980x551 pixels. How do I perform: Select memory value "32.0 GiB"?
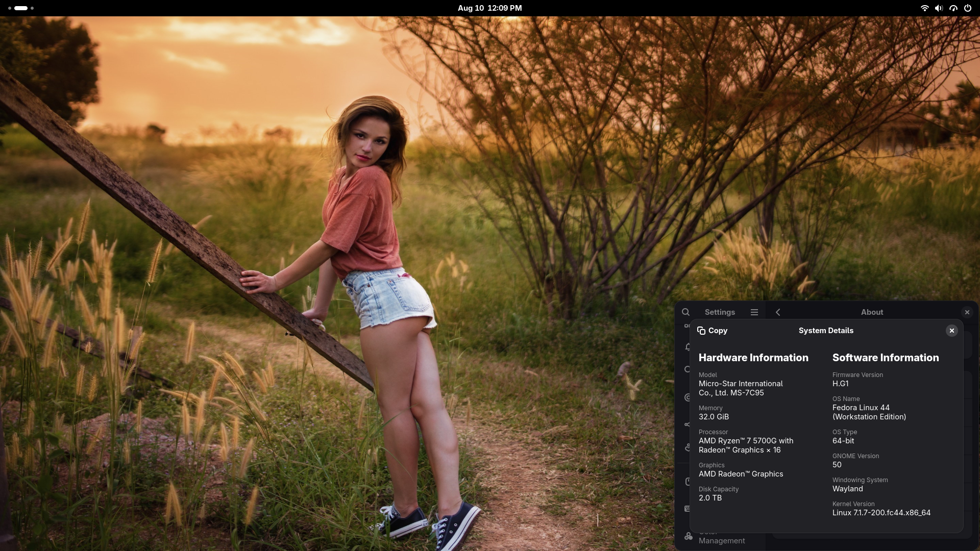[x=714, y=417]
